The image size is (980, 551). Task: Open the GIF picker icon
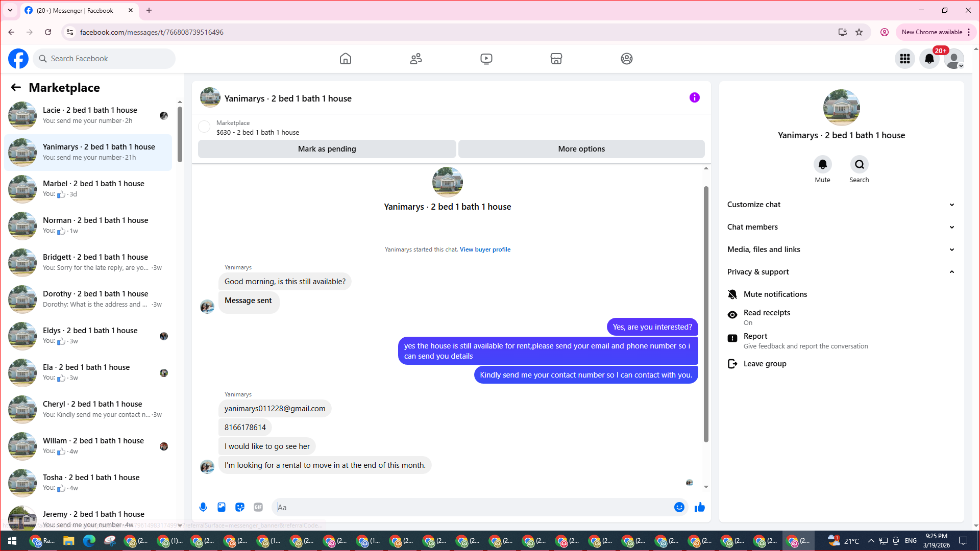click(258, 507)
